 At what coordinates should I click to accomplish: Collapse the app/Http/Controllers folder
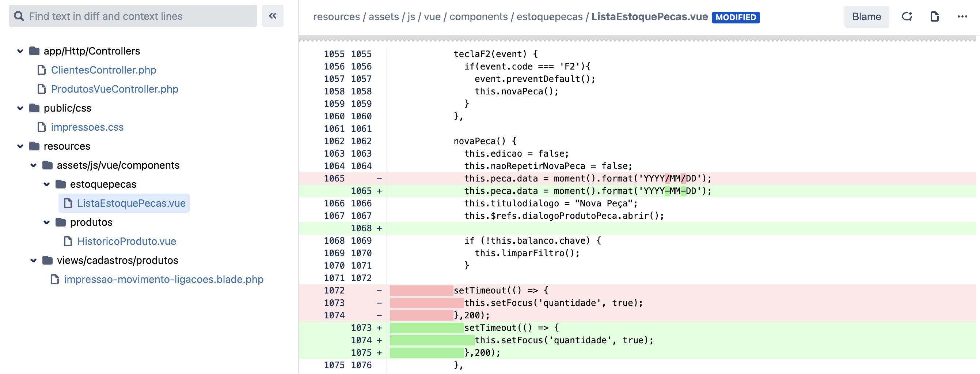point(20,51)
